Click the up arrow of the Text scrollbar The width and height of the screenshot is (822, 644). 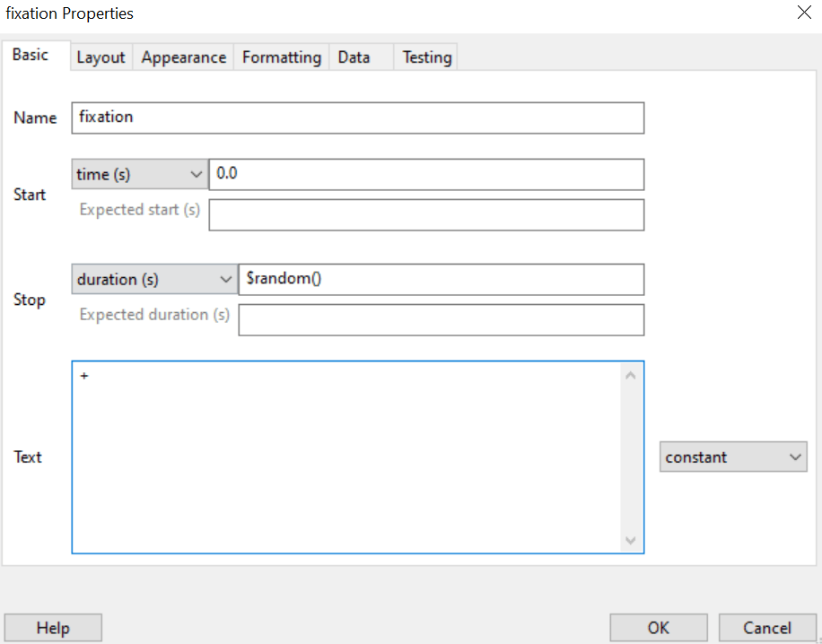[x=631, y=375]
